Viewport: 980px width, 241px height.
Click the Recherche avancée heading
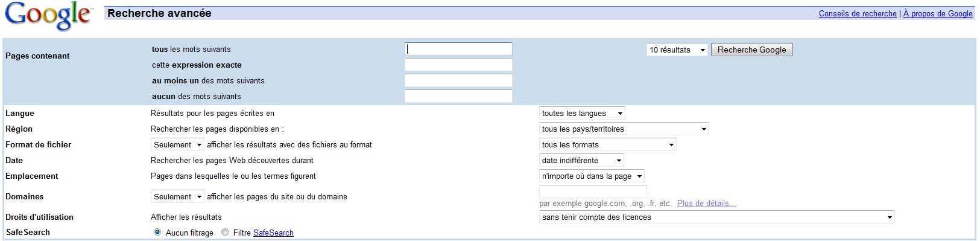[159, 13]
